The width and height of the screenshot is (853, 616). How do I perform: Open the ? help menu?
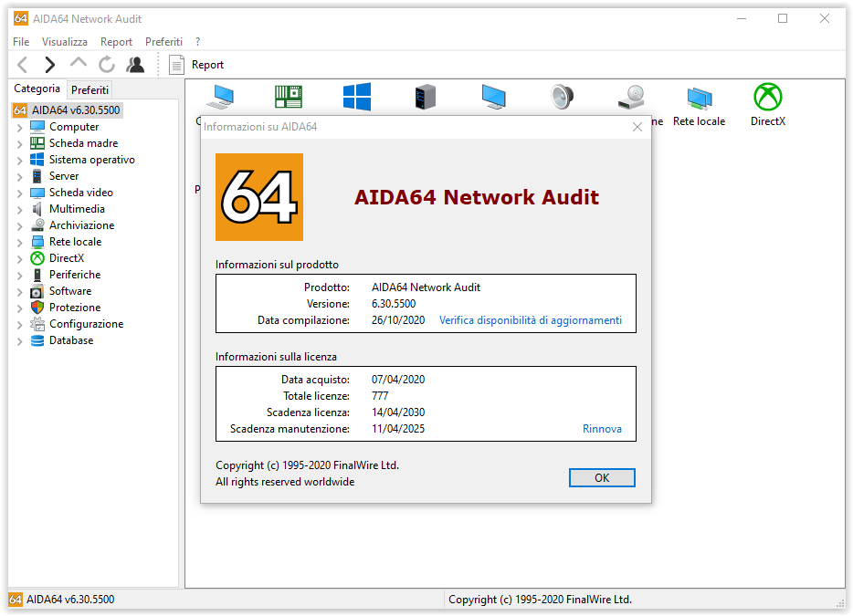[x=198, y=42]
